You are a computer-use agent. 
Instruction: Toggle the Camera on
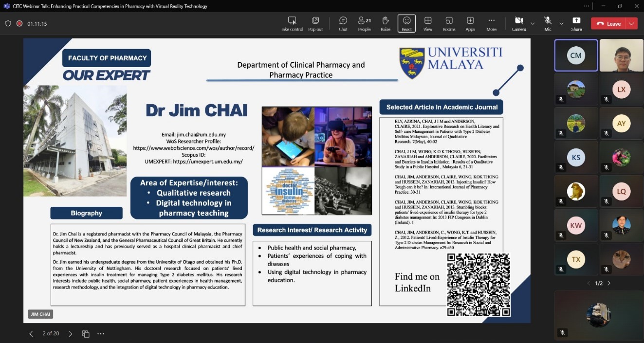point(519,23)
